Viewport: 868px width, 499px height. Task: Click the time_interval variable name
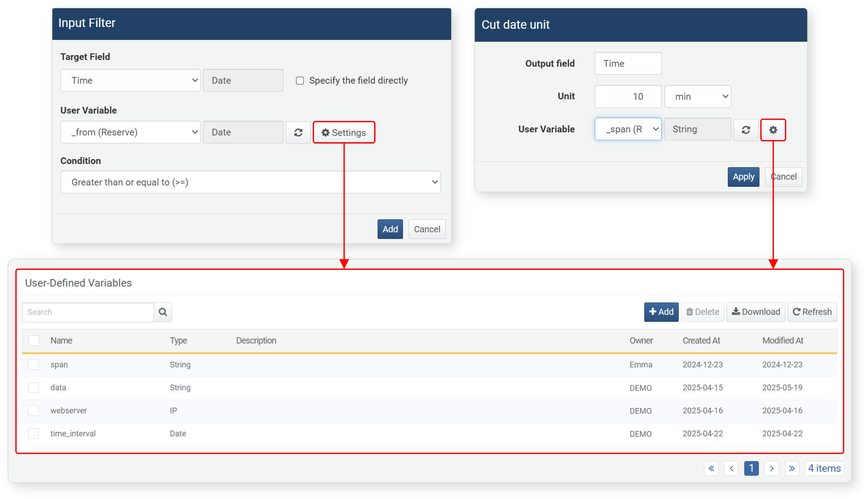[x=73, y=433]
